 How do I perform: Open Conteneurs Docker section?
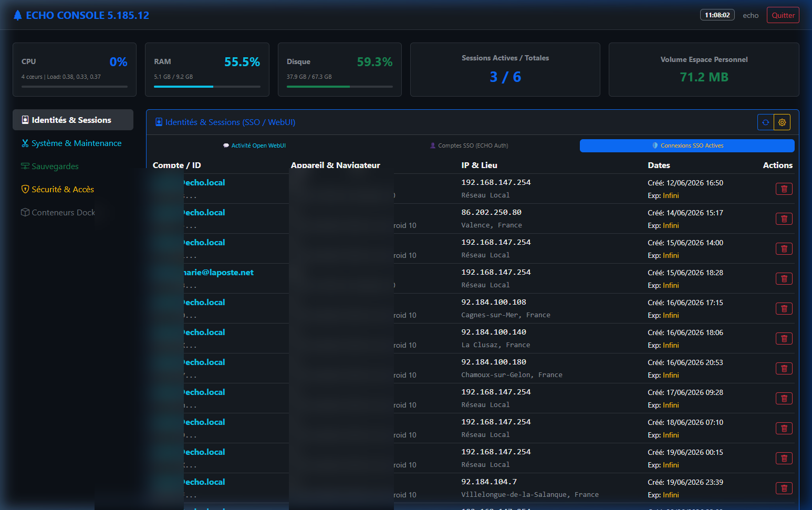73,212
